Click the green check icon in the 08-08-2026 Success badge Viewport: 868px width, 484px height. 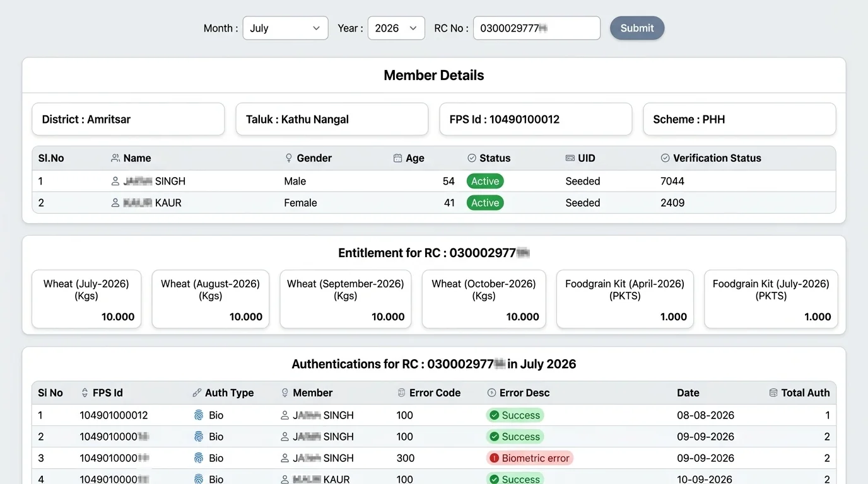point(494,415)
